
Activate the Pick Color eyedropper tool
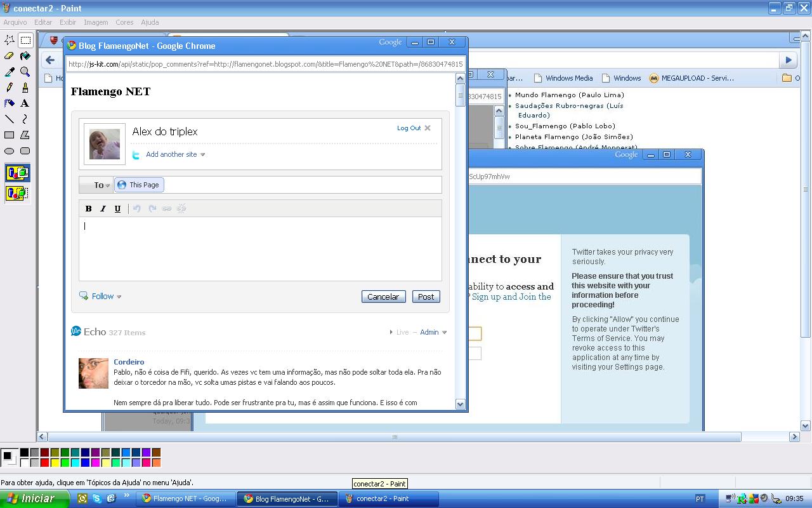point(10,72)
